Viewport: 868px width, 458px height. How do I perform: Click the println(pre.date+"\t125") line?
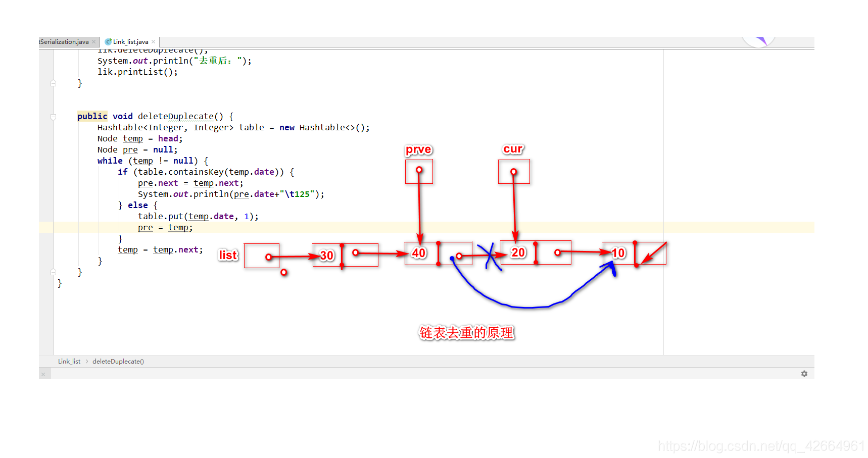[231, 194]
